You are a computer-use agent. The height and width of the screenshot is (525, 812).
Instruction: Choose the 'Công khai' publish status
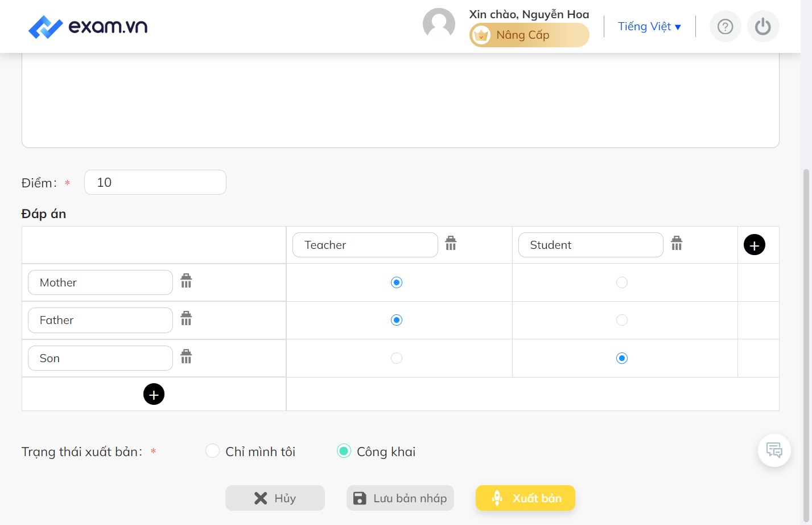click(x=344, y=451)
